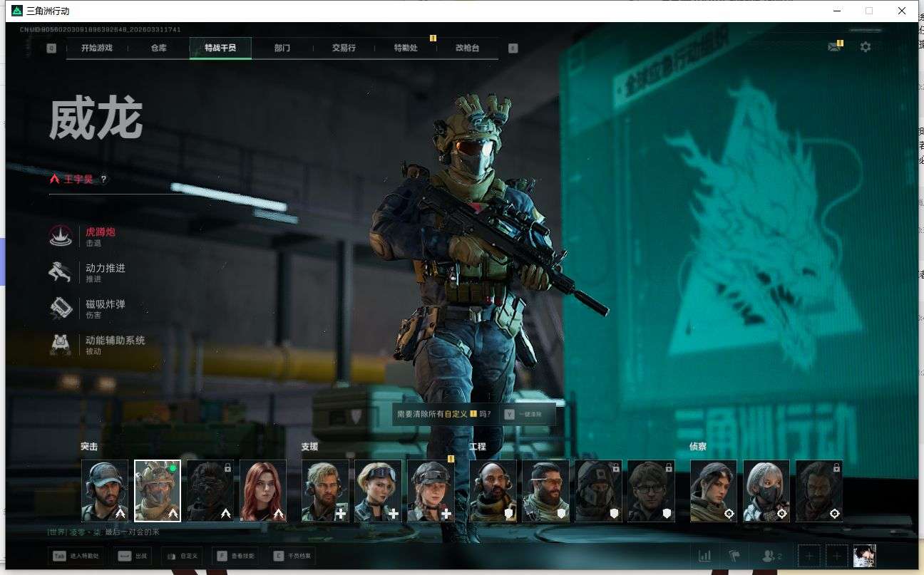
Task: Click the 出战 deploy button
Action: point(133,556)
